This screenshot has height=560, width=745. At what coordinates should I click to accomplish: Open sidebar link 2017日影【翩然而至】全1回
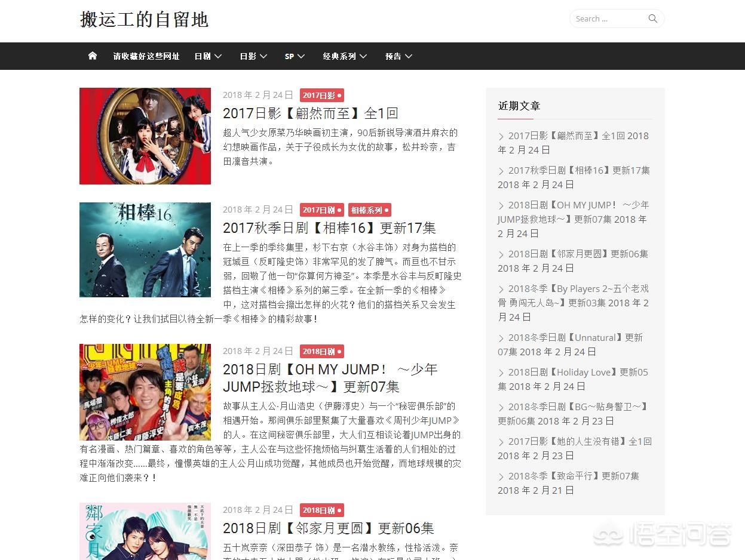[x=566, y=136]
